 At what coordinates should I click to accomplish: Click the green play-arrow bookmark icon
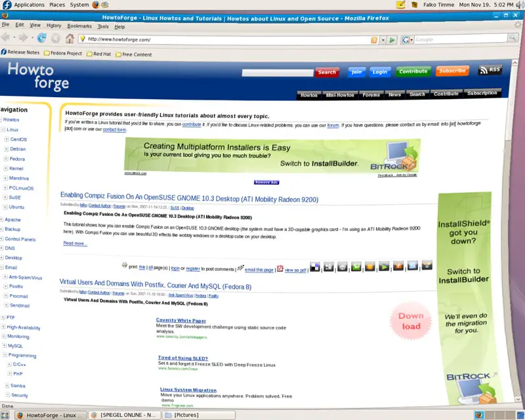click(x=384, y=266)
